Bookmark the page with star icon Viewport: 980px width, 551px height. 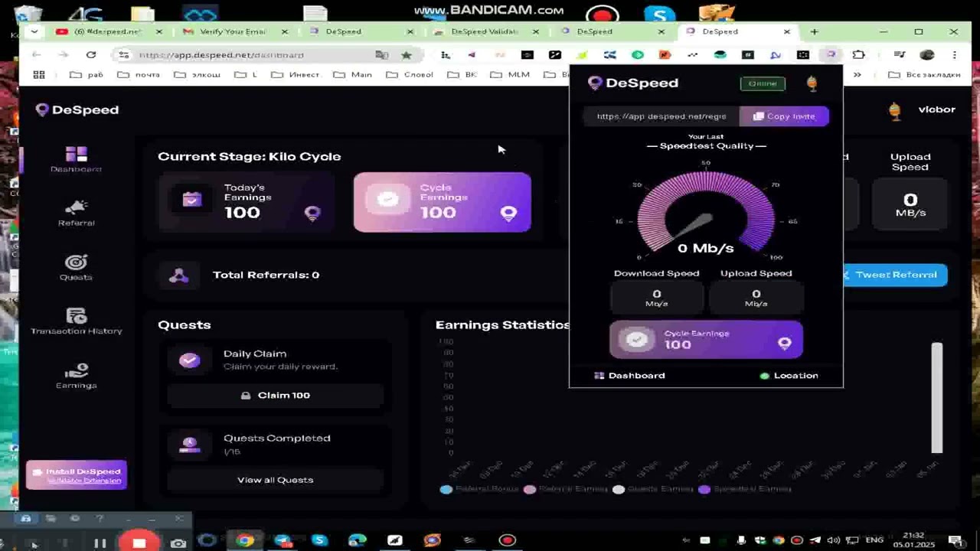coord(406,55)
